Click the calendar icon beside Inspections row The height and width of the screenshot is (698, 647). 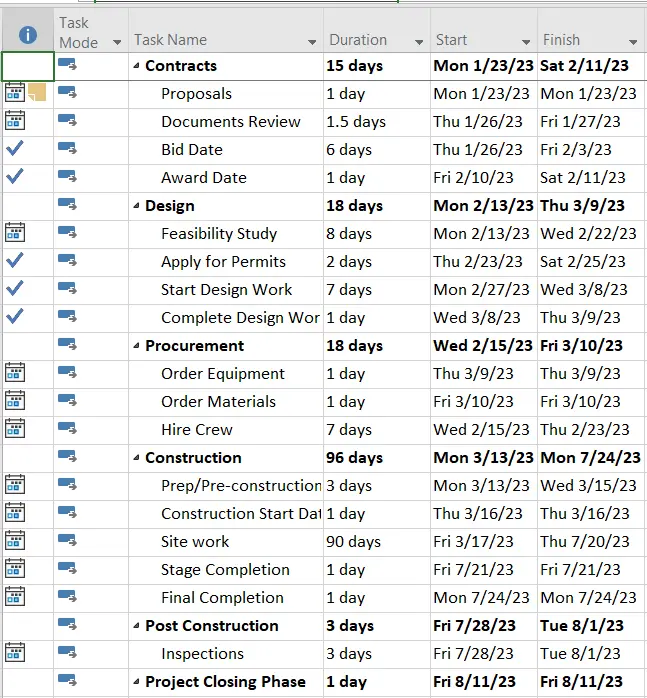tap(15, 653)
